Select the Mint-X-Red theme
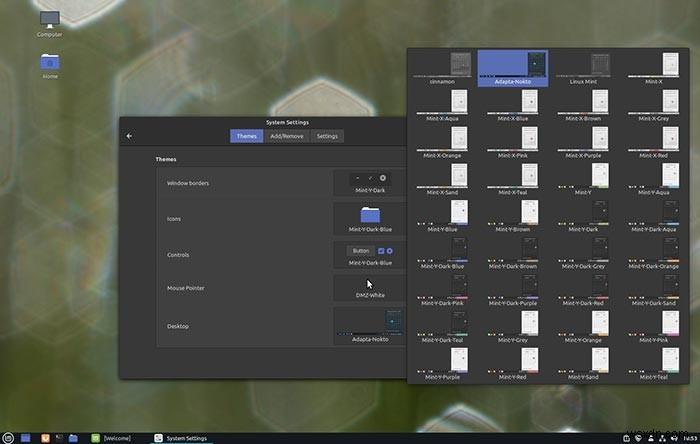This screenshot has height=444, width=700. (x=654, y=142)
